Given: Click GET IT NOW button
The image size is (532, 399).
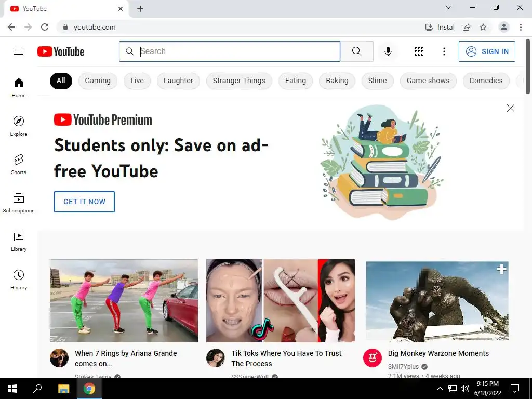Looking at the screenshot, I should (x=84, y=202).
